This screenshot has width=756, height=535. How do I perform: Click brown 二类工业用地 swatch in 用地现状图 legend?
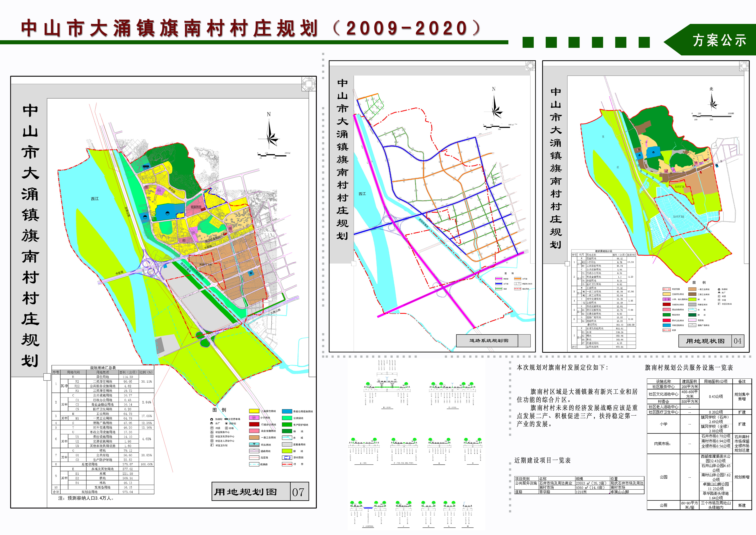point(692,294)
